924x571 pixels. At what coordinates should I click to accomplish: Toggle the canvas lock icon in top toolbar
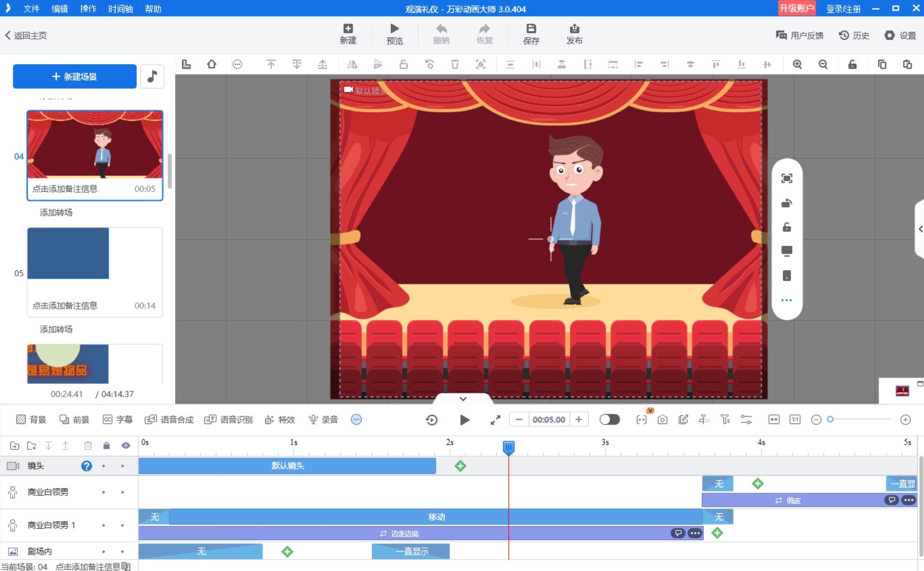coord(852,64)
